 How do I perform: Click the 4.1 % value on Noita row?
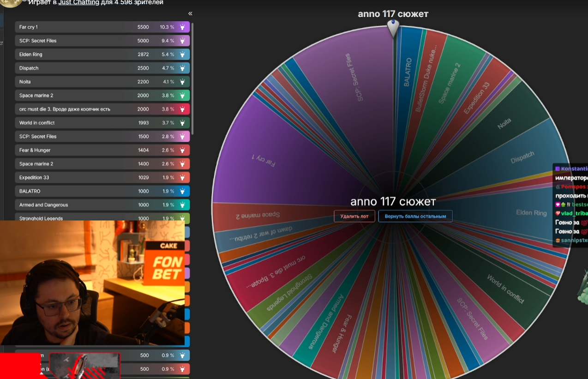coord(168,82)
